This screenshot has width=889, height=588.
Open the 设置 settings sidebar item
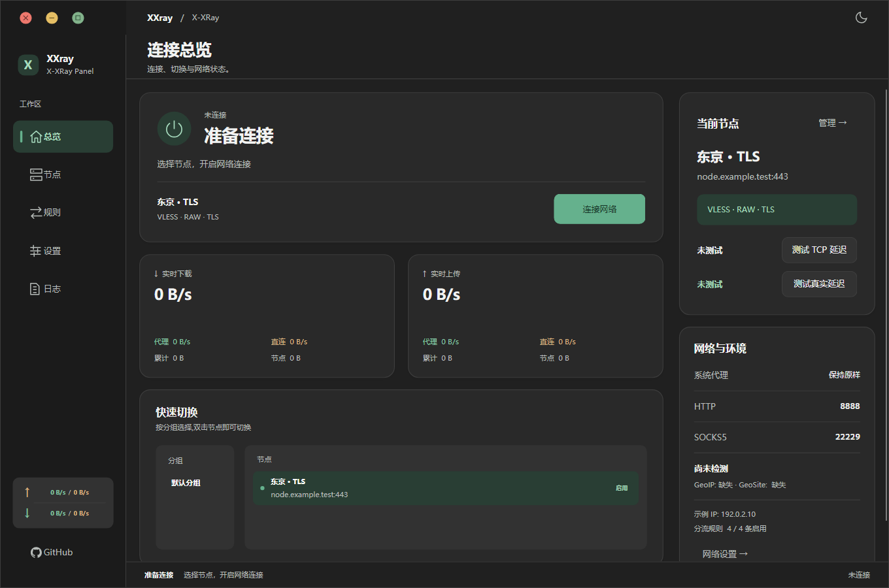click(x=63, y=251)
